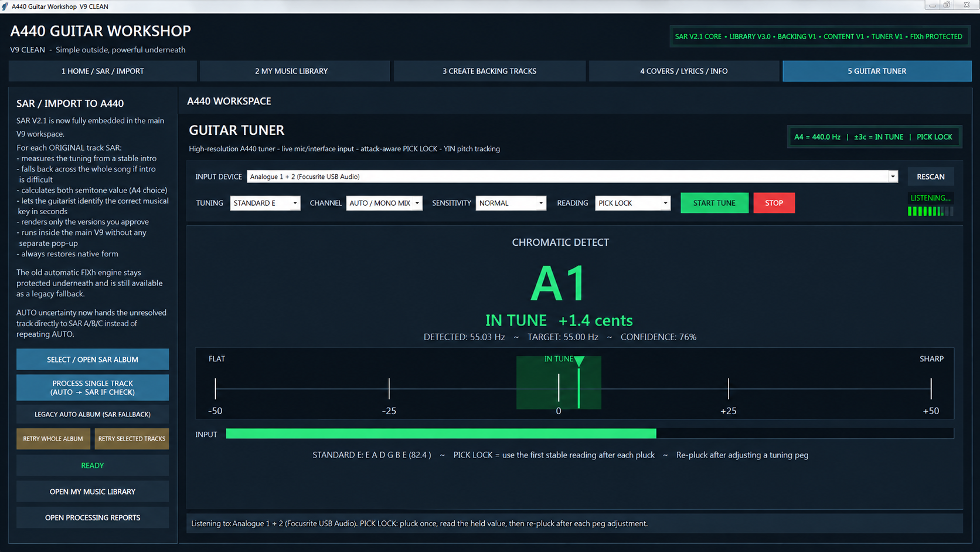Open the 1 HOME / SAR / IMPORT tab
This screenshot has width=980, height=552.
pyautogui.click(x=103, y=71)
